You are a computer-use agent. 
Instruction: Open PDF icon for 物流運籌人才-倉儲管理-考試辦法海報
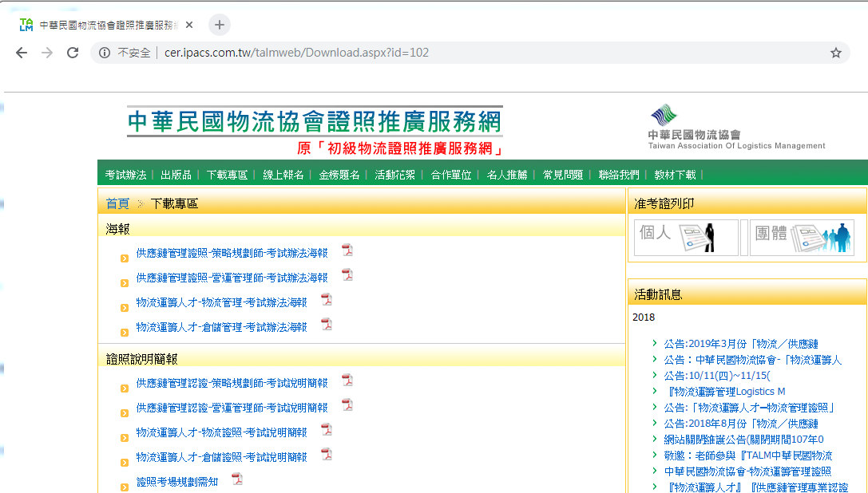pos(327,324)
